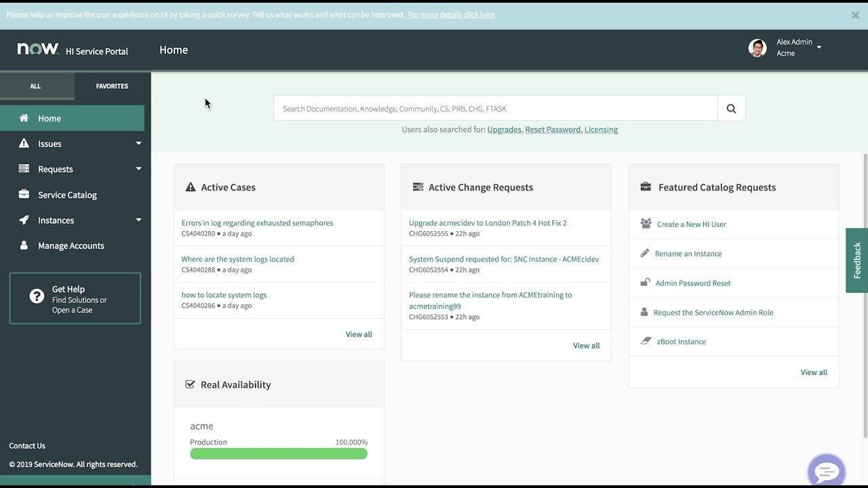Switch to the ALL tab

tap(35, 86)
